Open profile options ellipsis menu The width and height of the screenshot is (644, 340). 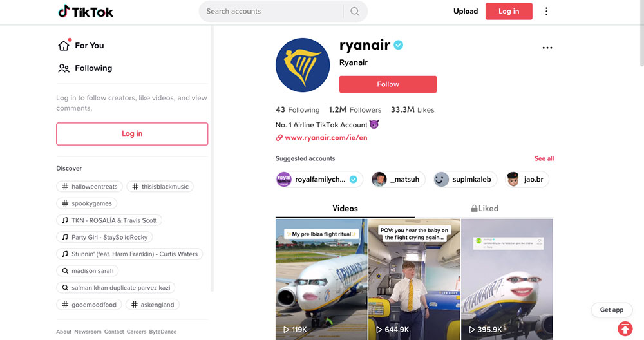[547, 48]
